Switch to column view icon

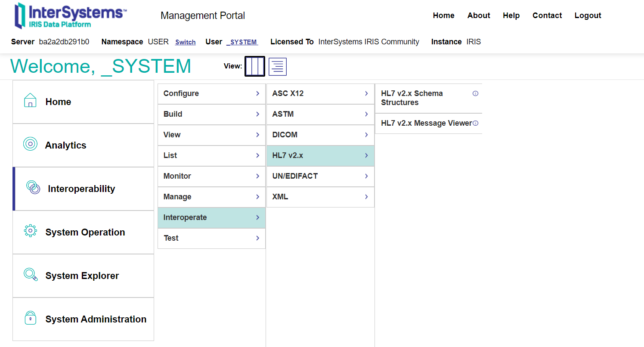pyautogui.click(x=255, y=66)
